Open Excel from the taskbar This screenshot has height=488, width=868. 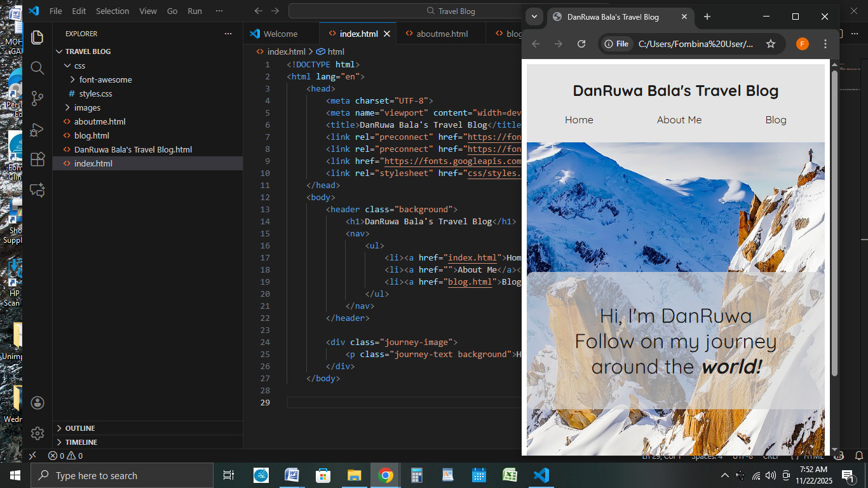[510, 475]
